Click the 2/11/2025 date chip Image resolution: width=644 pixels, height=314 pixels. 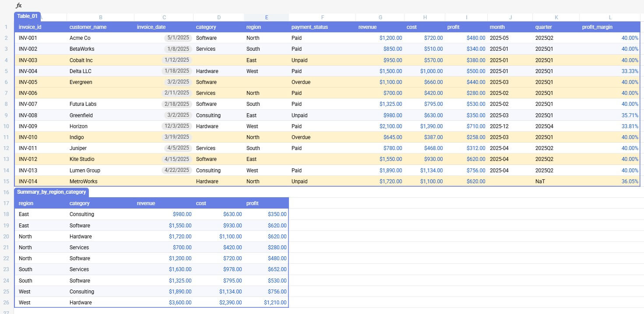pyautogui.click(x=177, y=93)
